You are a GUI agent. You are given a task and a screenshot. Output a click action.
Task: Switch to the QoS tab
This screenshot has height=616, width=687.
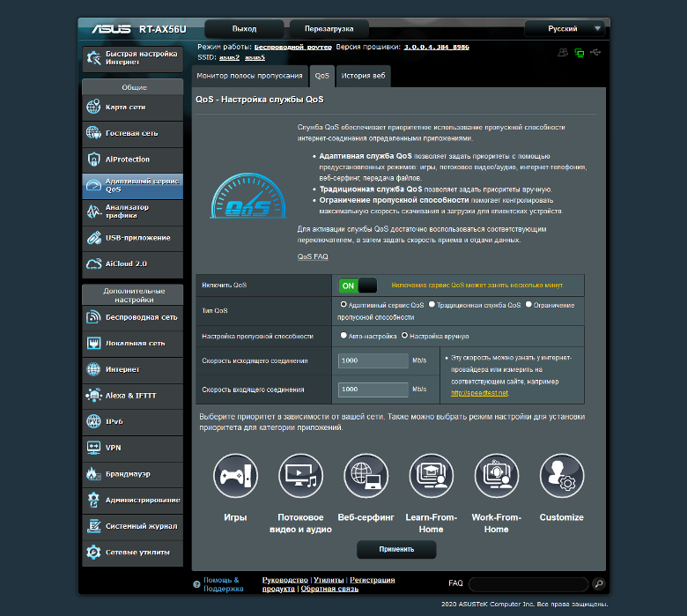point(322,76)
